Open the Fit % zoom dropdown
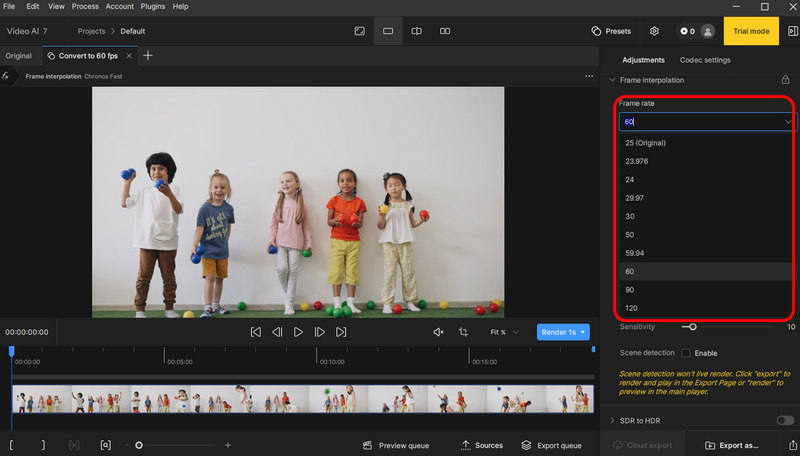 pyautogui.click(x=503, y=332)
